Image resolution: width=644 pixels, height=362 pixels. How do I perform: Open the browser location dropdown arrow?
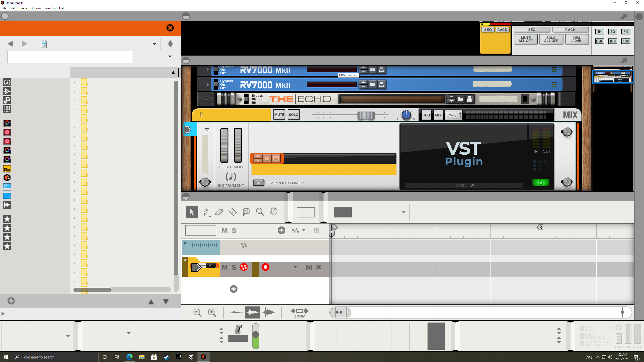point(154,44)
